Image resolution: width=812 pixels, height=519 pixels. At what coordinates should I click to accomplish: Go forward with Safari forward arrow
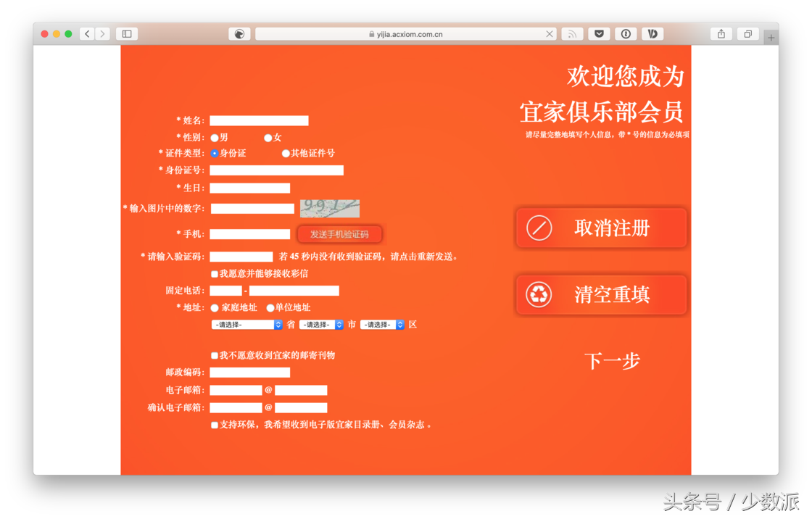(x=102, y=34)
